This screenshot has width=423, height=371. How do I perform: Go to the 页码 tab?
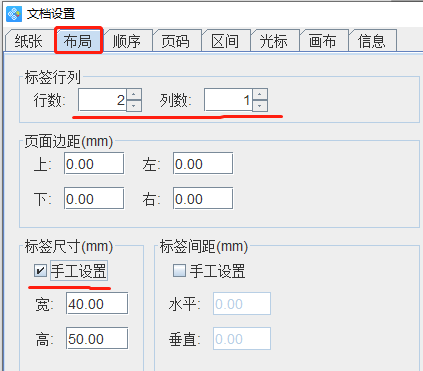tap(176, 41)
